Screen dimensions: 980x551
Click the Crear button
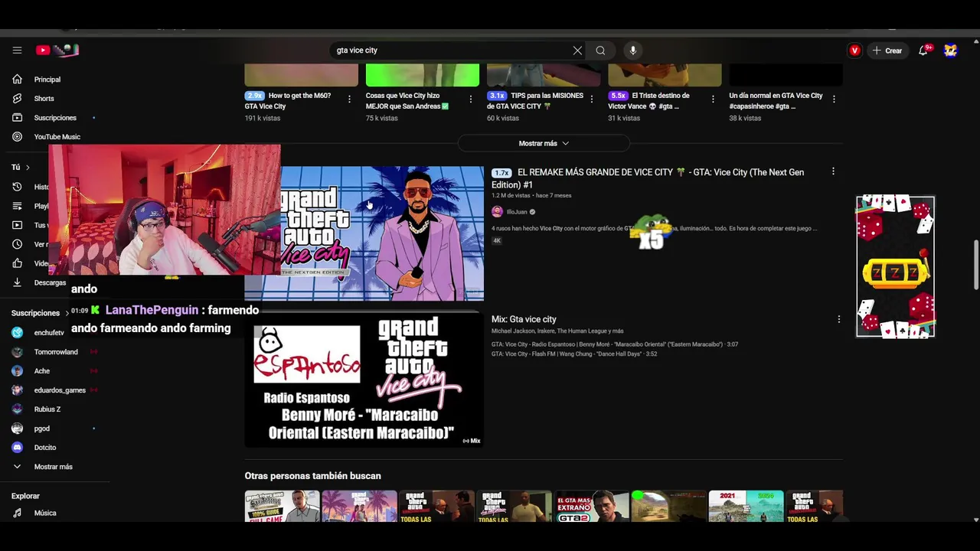pos(887,51)
